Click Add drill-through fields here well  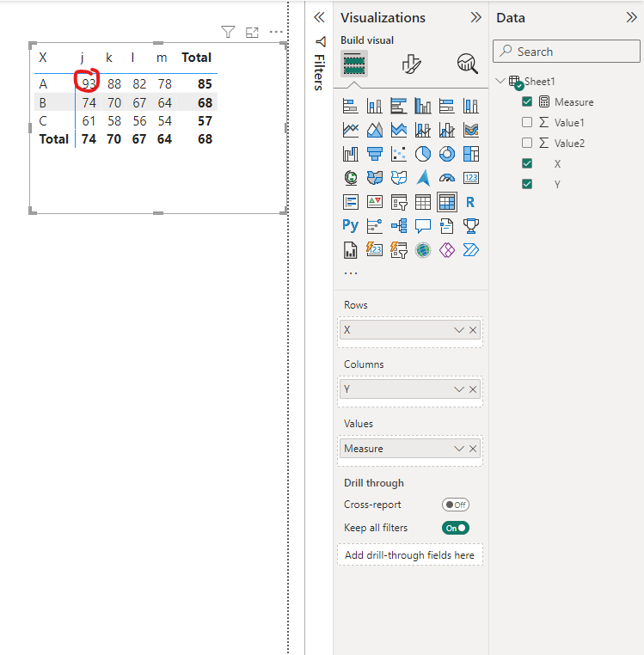coord(410,555)
